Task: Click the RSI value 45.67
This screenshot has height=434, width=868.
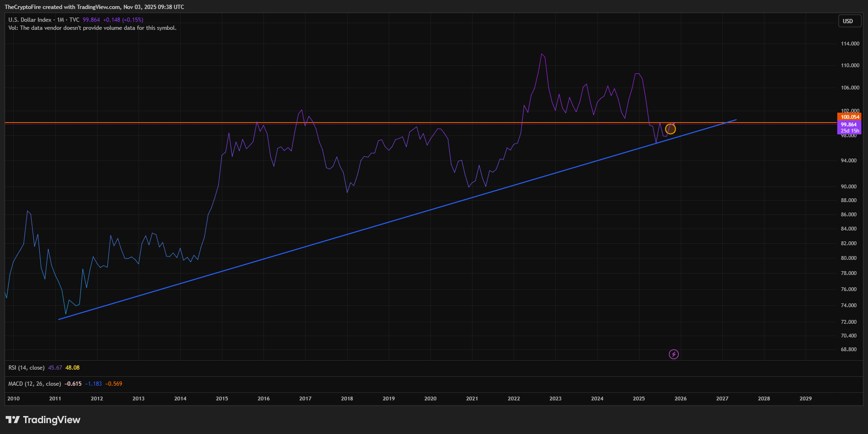Action: [55, 368]
